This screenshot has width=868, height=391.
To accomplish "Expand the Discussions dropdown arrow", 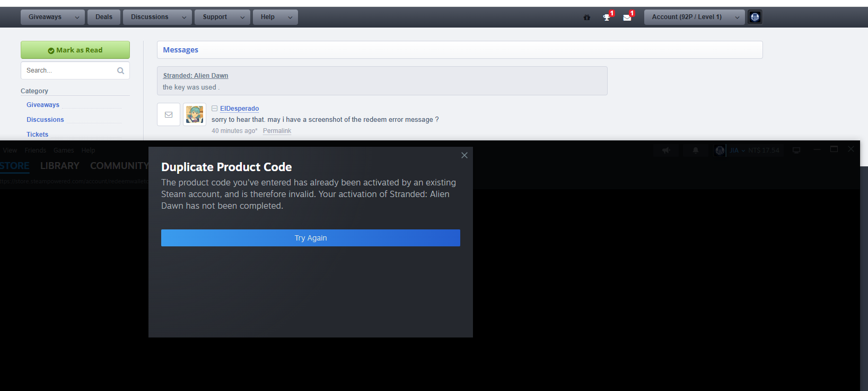I will (184, 17).
